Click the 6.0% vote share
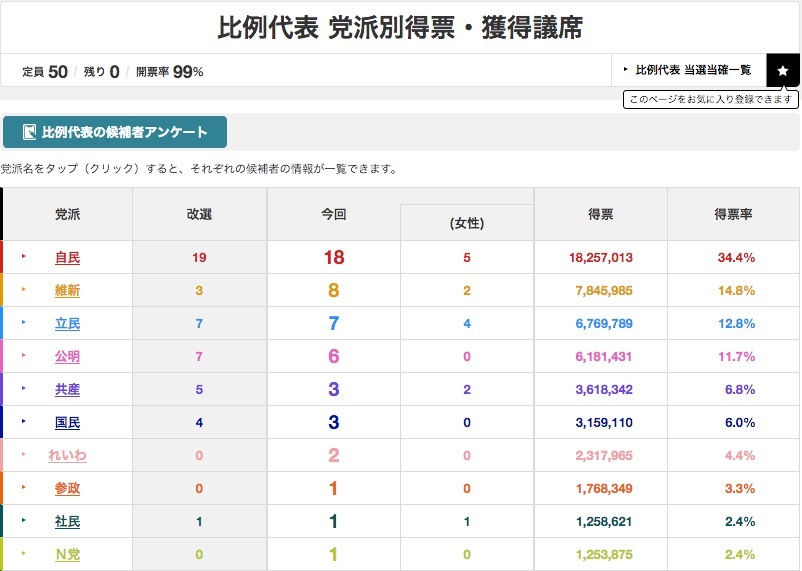 (x=740, y=423)
